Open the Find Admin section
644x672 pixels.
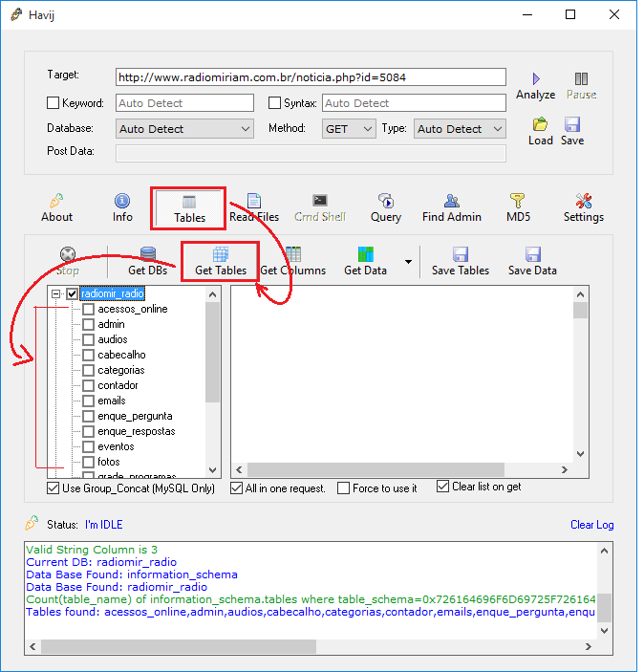[x=452, y=208]
